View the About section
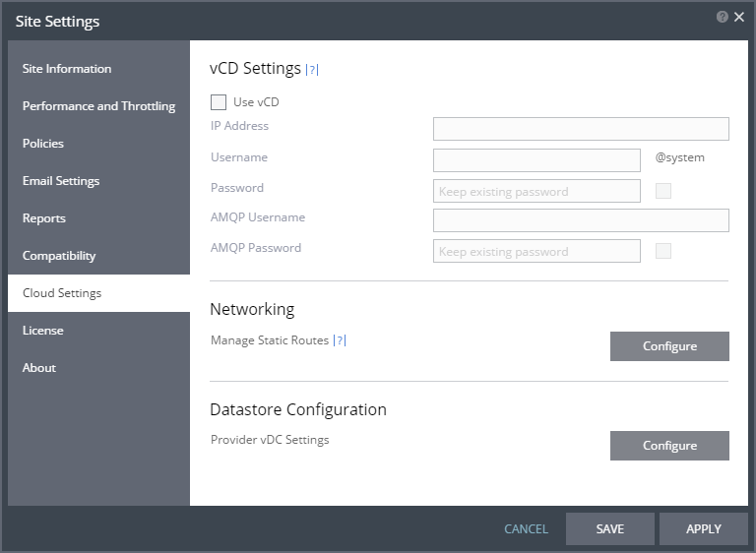The width and height of the screenshot is (756, 553). pos(98,368)
